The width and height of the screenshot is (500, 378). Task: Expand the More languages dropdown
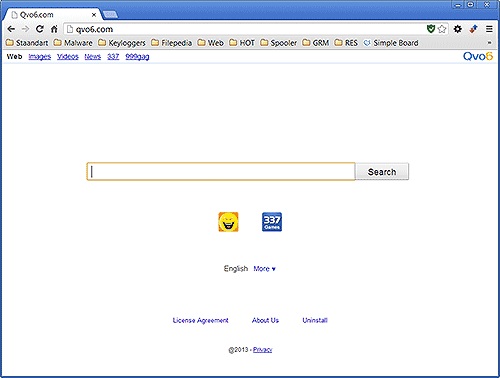264,269
